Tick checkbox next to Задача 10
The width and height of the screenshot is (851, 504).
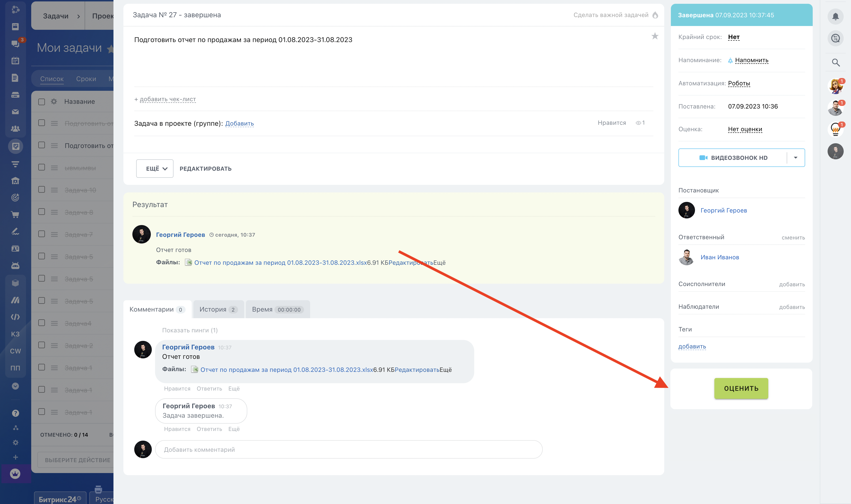tap(42, 190)
